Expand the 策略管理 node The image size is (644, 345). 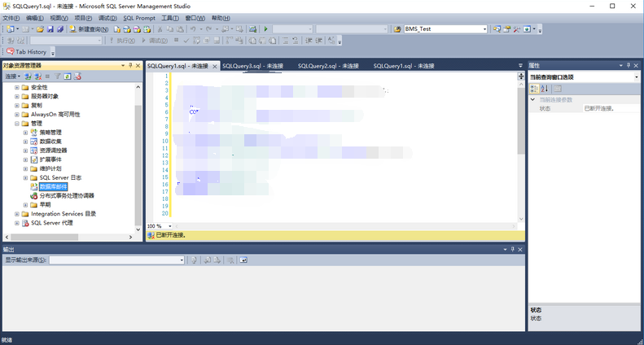pos(25,133)
